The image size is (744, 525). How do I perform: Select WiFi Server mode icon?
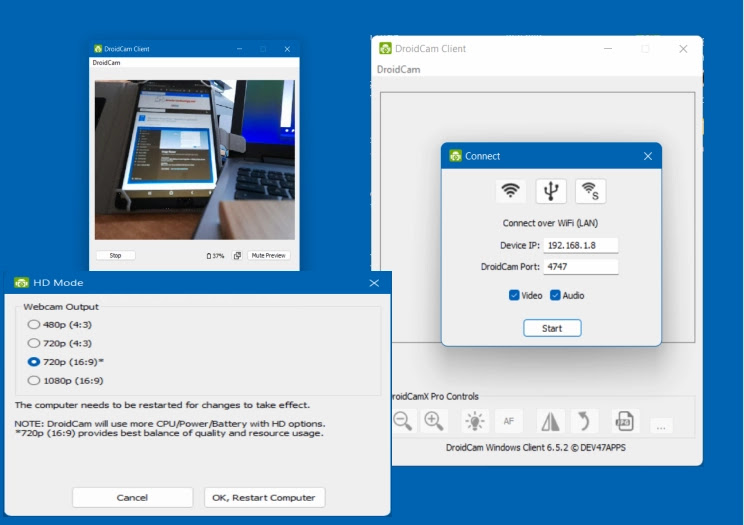(x=590, y=191)
